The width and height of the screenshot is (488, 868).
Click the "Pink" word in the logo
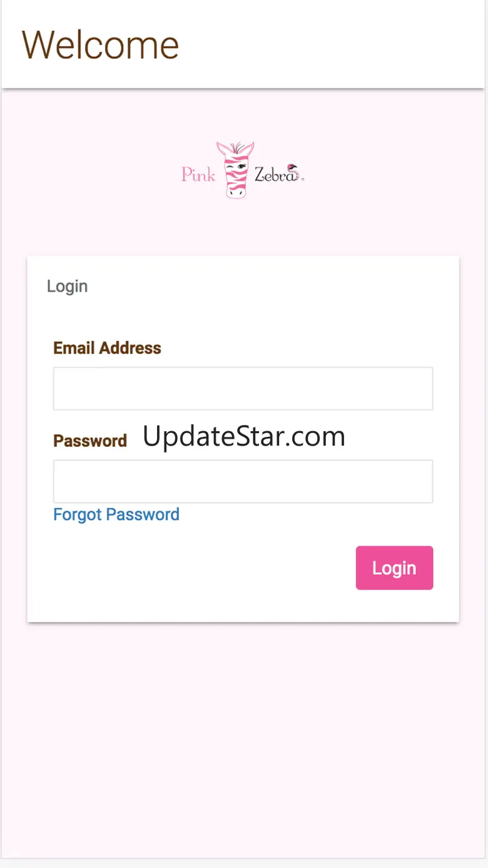click(198, 175)
